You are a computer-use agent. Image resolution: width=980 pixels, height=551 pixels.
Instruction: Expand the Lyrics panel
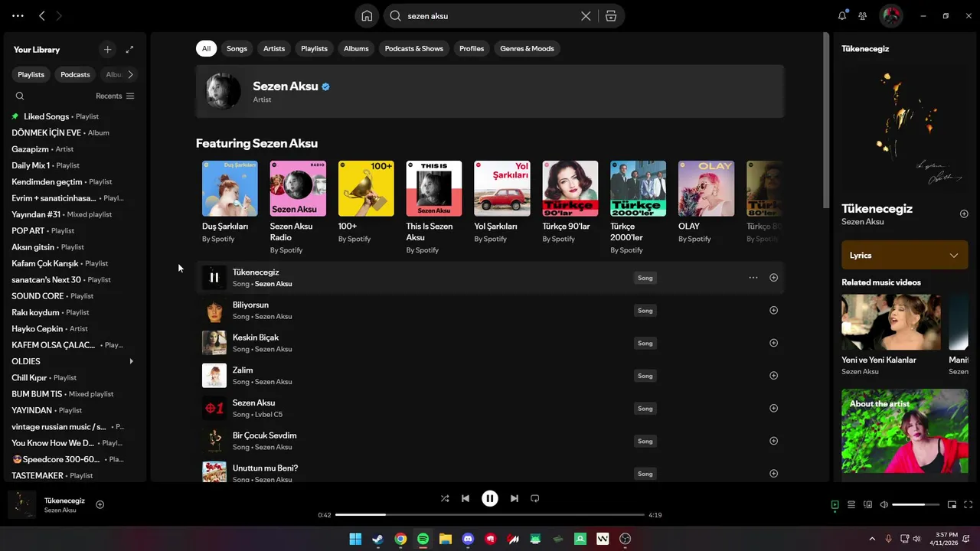[x=904, y=255]
